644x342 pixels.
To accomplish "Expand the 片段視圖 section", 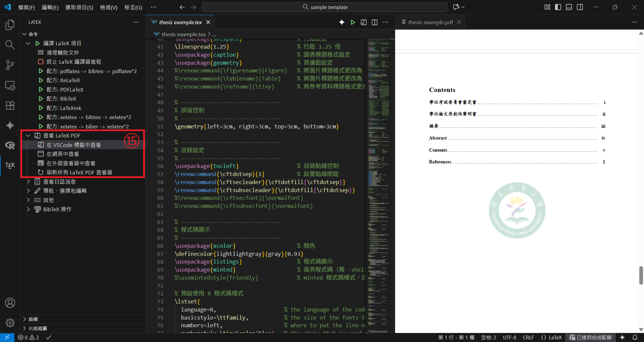I will click(x=24, y=328).
